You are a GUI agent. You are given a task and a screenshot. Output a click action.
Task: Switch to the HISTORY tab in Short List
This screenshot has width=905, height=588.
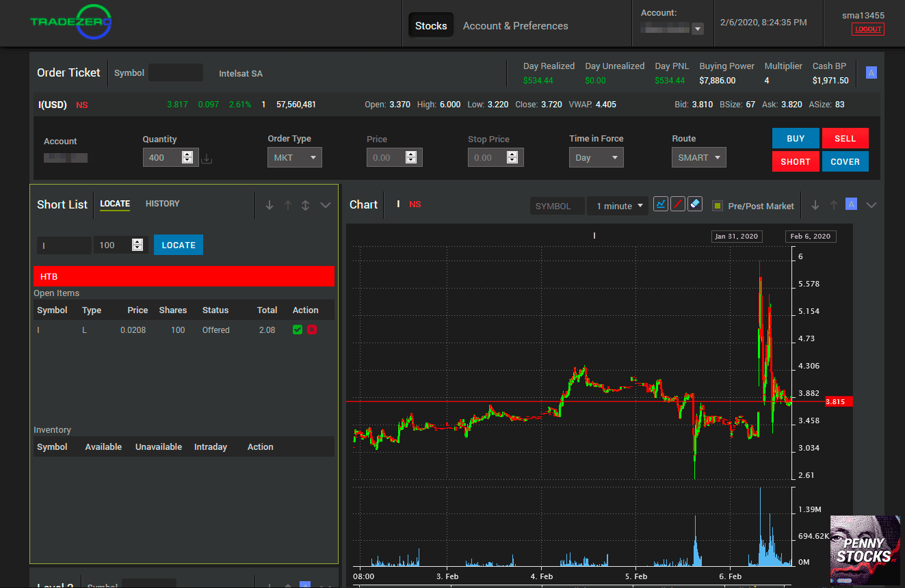pyautogui.click(x=162, y=203)
